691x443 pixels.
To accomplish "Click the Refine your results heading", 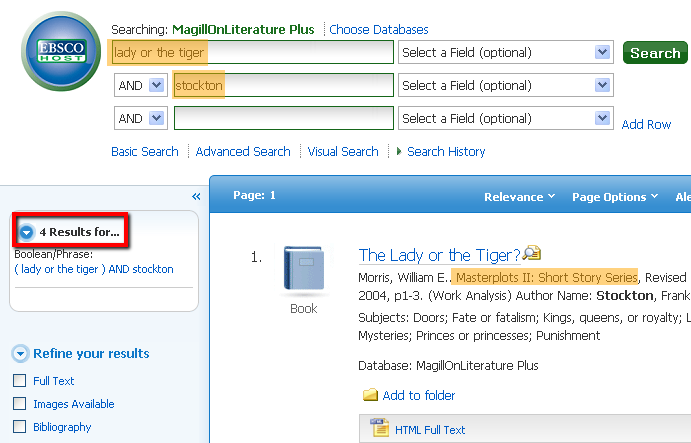I will [91, 354].
